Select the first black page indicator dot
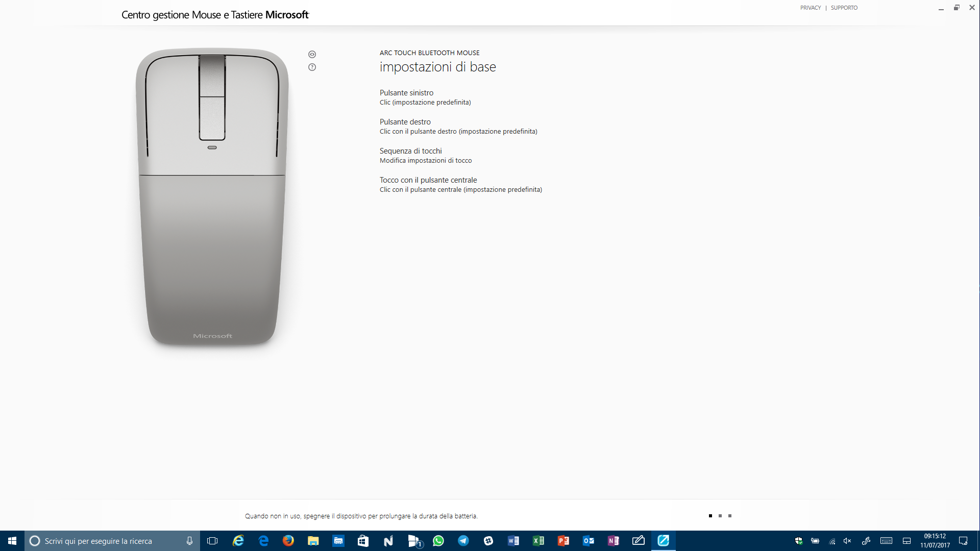The width and height of the screenshot is (980, 551). coord(710,516)
